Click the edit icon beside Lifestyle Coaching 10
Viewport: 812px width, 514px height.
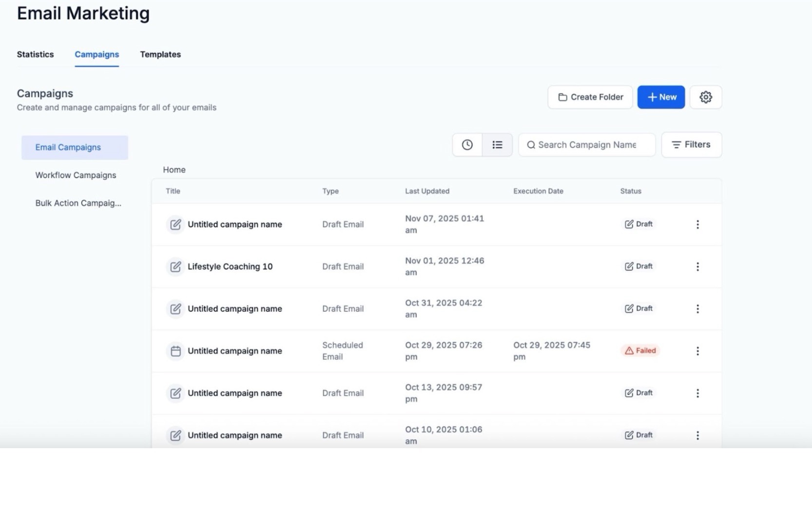pyautogui.click(x=175, y=267)
